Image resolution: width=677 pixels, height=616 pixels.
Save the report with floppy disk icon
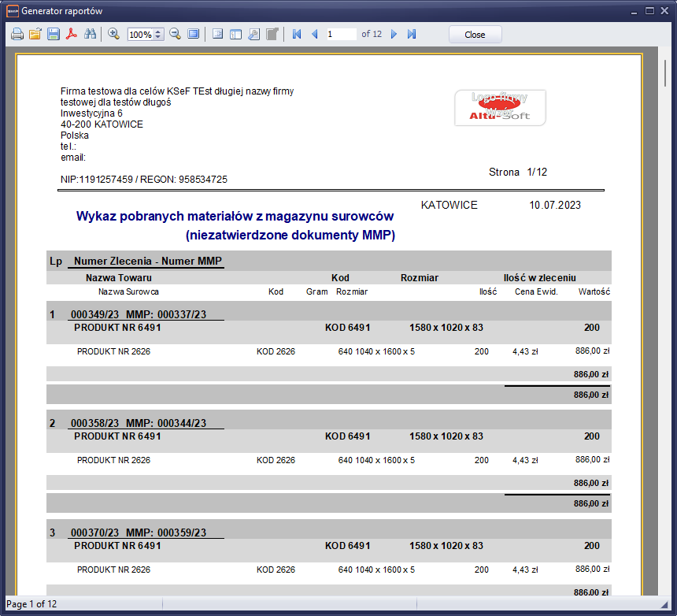pos(54,35)
